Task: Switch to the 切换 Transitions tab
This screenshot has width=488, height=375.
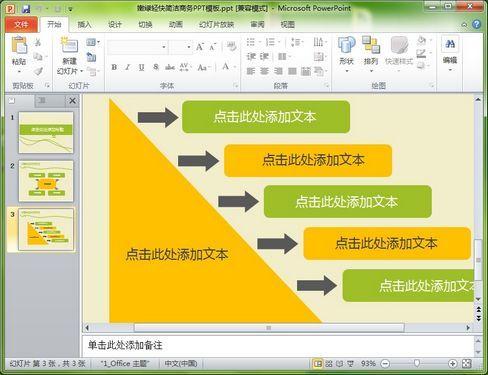Action: pos(145,24)
